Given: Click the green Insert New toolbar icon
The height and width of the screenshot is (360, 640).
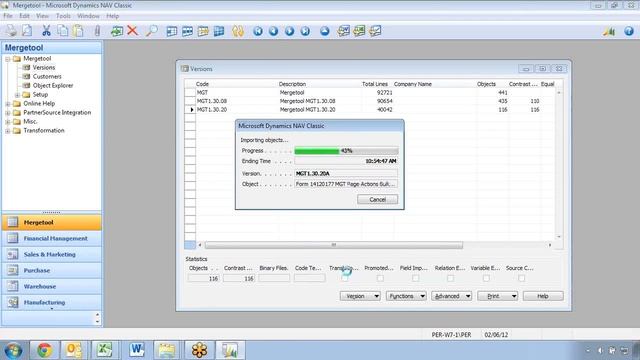Looking at the screenshot, I should coord(117,31).
